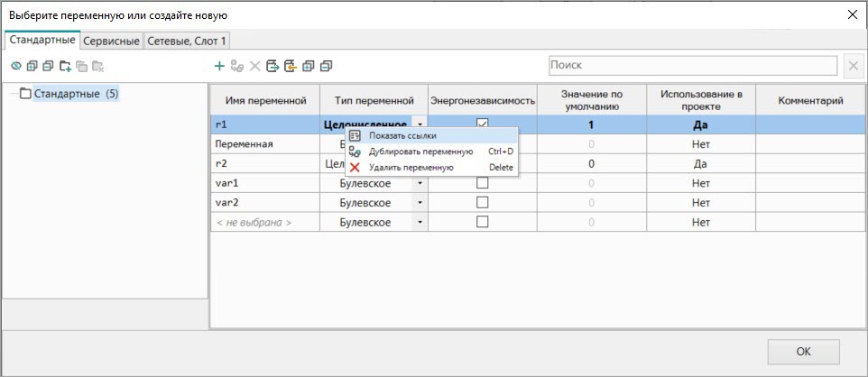The height and width of the screenshot is (377, 868).
Task: Enable Энергонезависимость checkbox for var2
Action: pos(482,203)
